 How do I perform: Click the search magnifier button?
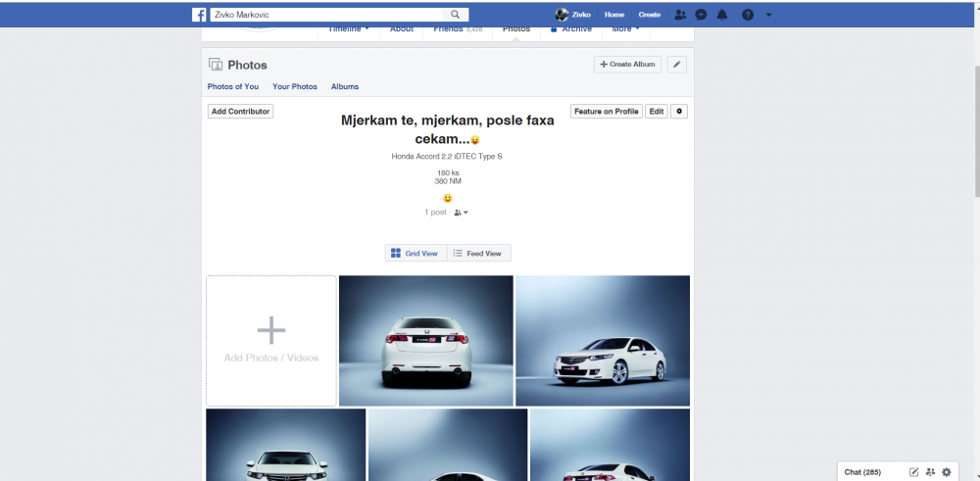[x=456, y=15]
